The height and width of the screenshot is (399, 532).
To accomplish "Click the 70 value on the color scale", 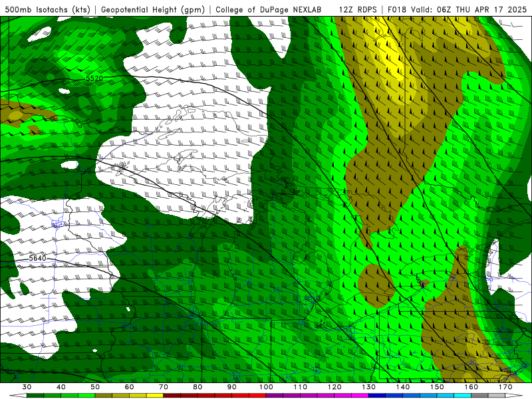I will pos(164,387).
